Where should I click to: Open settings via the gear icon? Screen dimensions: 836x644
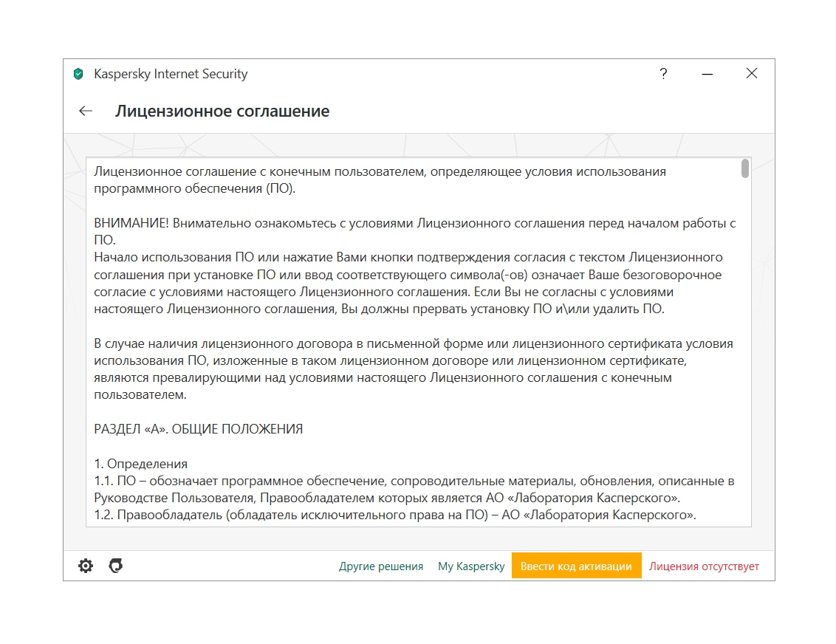(86, 566)
